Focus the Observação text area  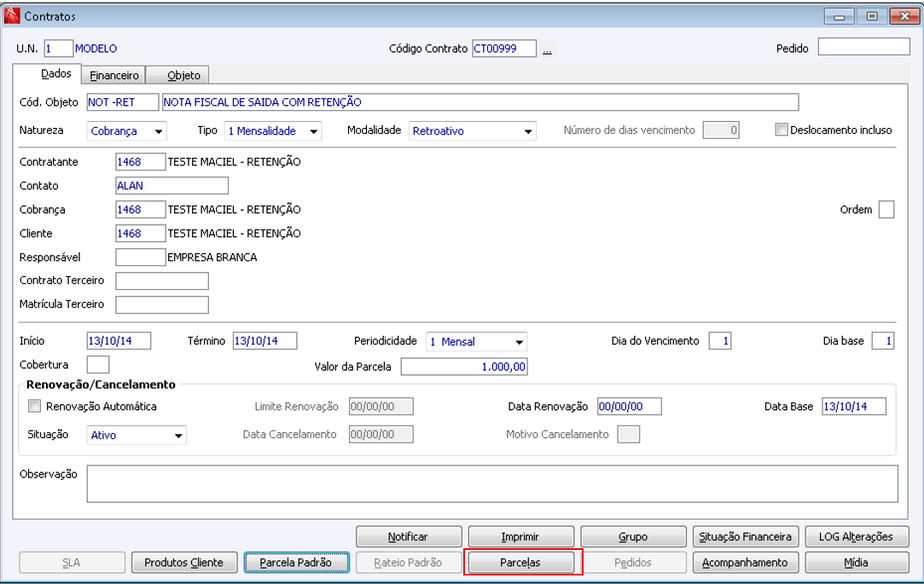[x=492, y=484]
